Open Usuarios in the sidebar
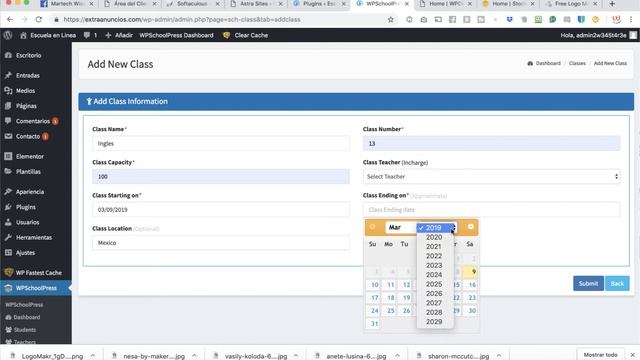 [27, 222]
